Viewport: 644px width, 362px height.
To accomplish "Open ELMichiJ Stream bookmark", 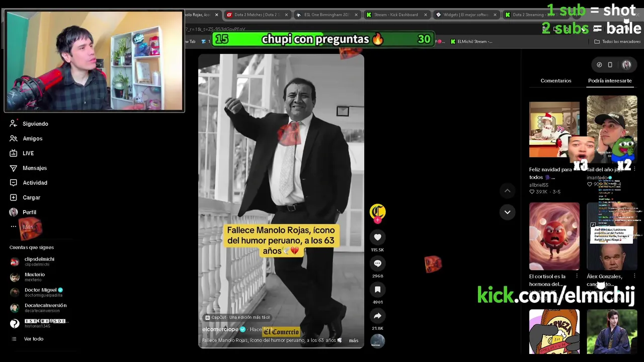I will (x=471, y=42).
